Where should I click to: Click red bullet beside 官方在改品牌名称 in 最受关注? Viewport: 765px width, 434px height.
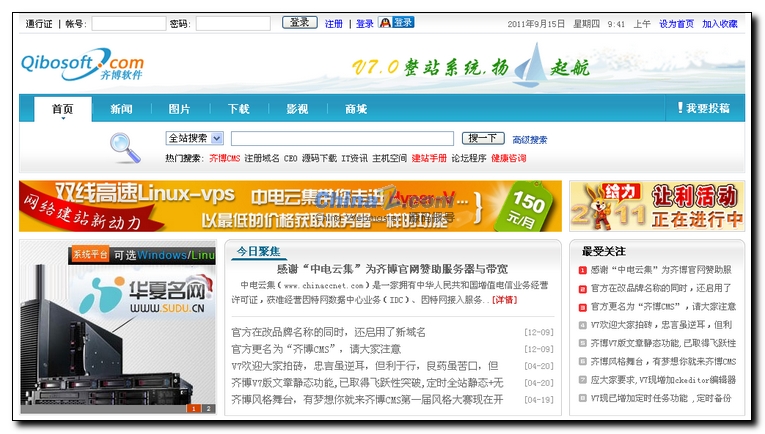tap(583, 289)
